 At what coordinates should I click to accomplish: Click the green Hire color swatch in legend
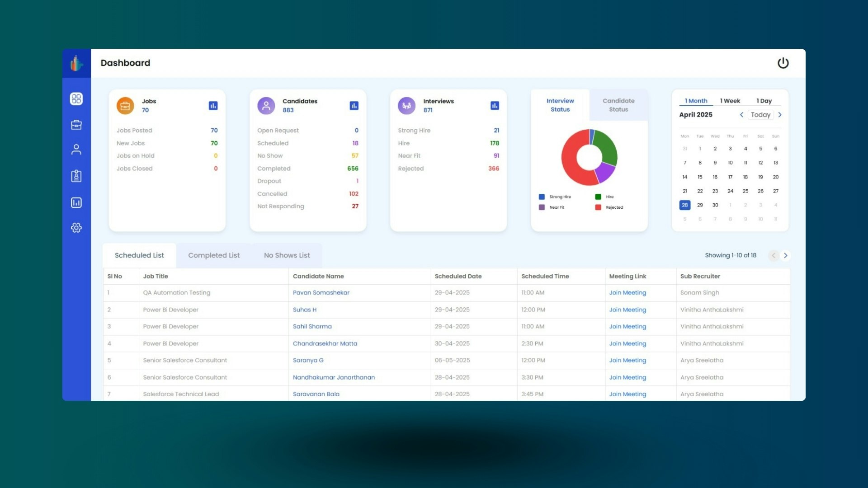[598, 197]
